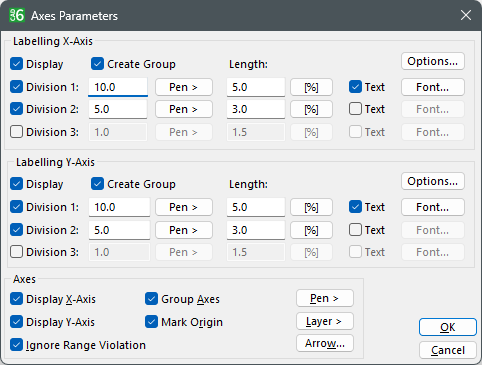Disable the Mark Origin checkbox
The image size is (482, 365).
(x=151, y=322)
